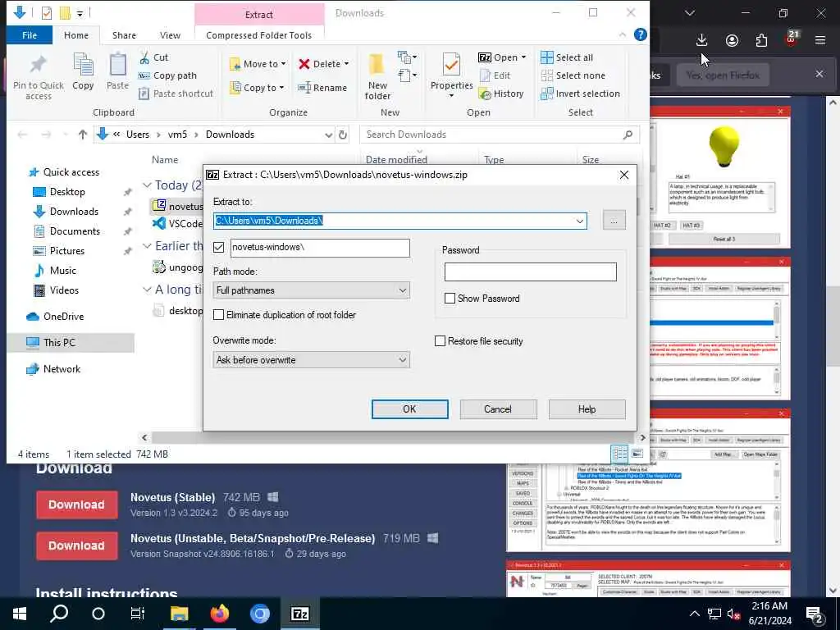This screenshot has width=840, height=630.
Task: Expand the Delete dropdown arrow
Action: (x=347, y=64)
